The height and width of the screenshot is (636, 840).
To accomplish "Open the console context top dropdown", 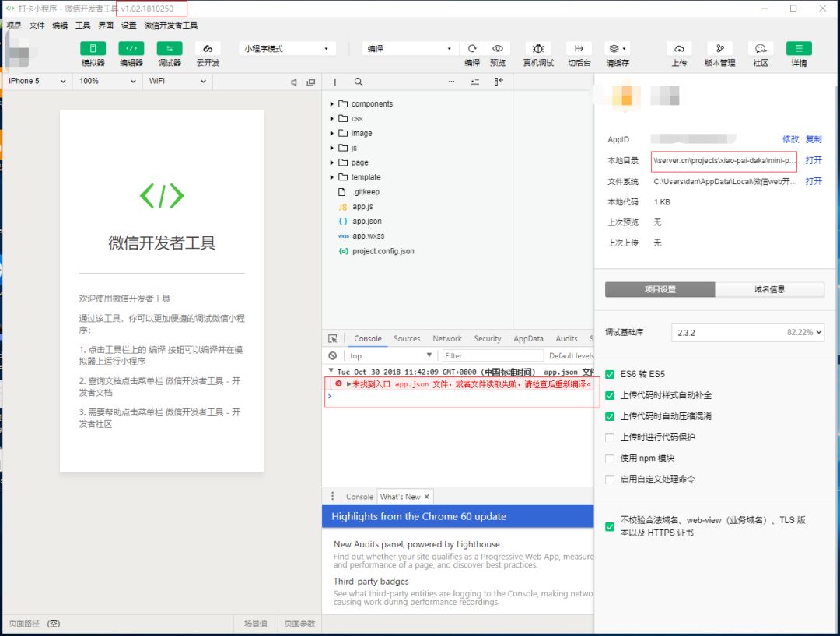I will [390, 355].
